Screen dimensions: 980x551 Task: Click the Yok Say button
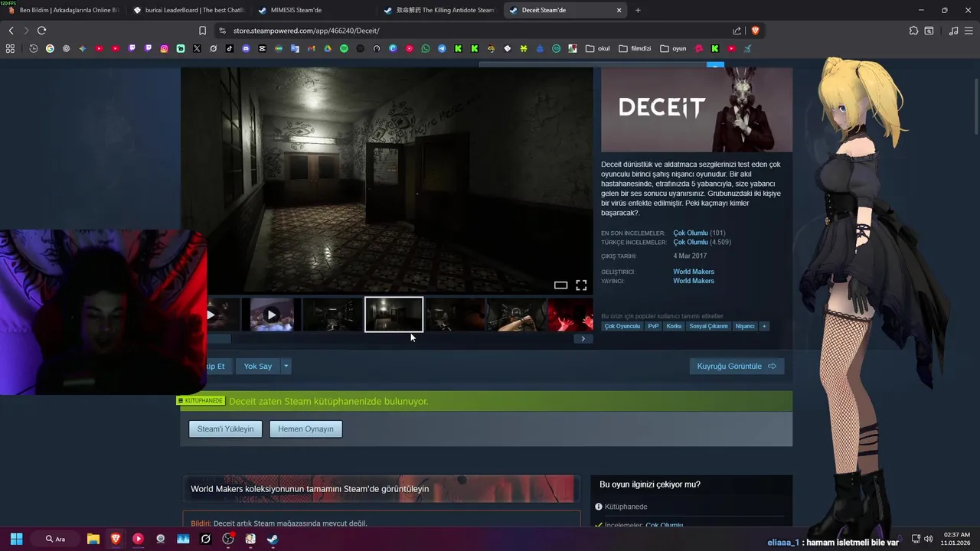point(258,367)
